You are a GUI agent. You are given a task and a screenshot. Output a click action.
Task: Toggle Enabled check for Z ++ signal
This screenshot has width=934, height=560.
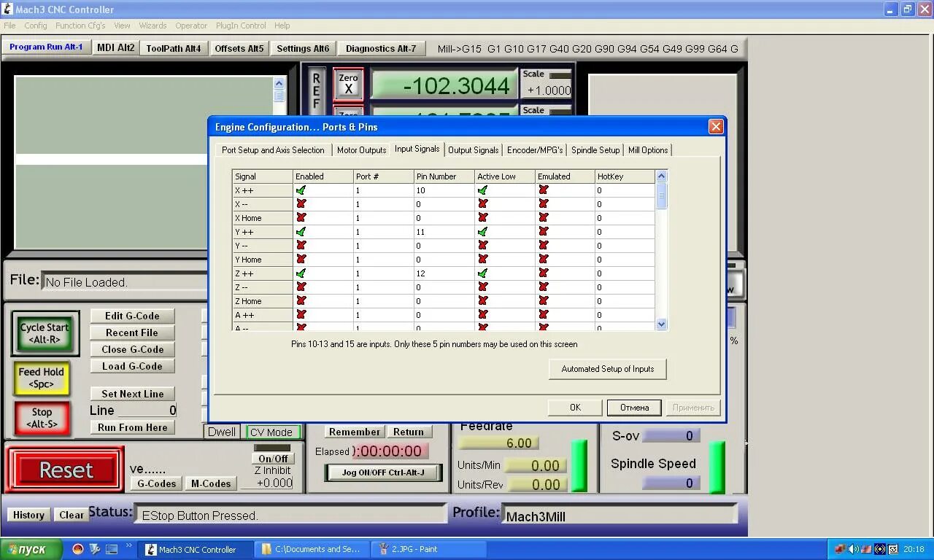301,273
